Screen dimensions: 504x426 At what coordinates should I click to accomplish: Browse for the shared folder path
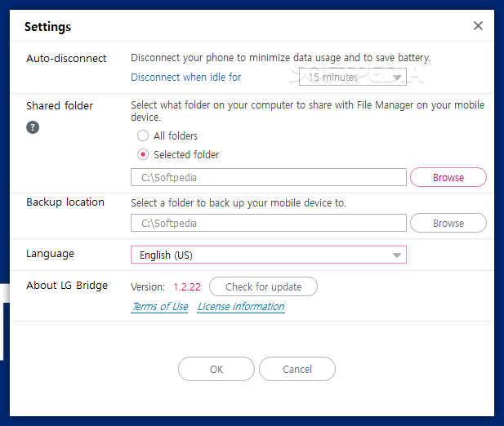pos(448,177)
